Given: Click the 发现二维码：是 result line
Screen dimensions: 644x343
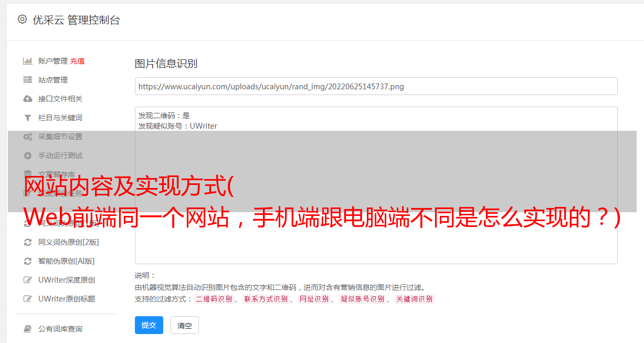Looking at the screenshot, I should [164, 116].
